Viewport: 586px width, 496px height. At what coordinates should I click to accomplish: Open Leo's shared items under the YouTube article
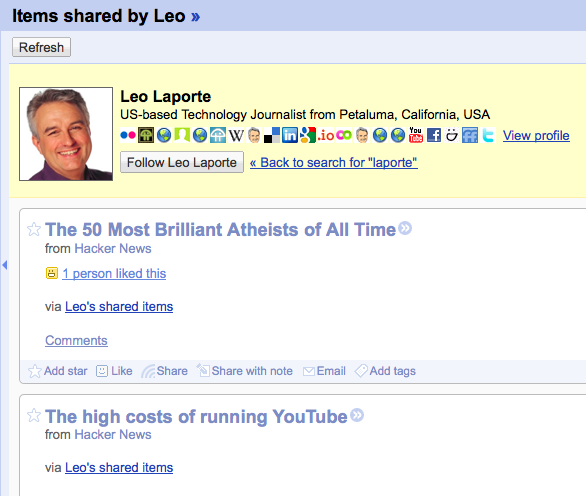click(119, 468)
